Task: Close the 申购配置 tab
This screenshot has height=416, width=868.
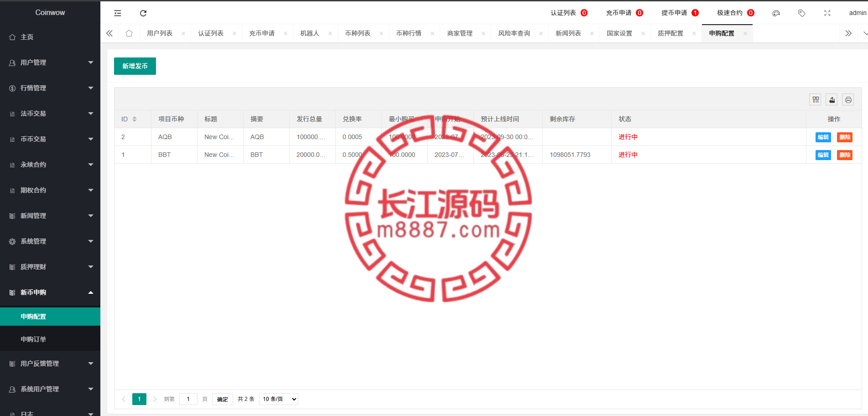Action: pos(745,33)
